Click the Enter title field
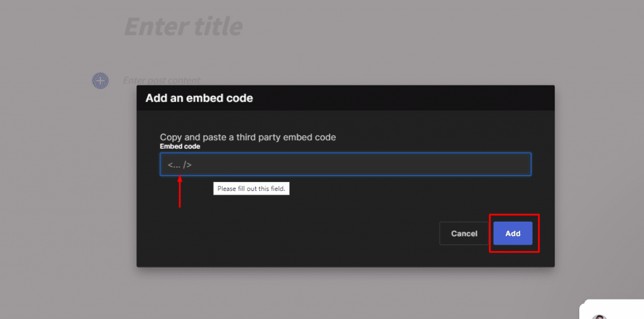644x319 pixels. click(183, 26)
